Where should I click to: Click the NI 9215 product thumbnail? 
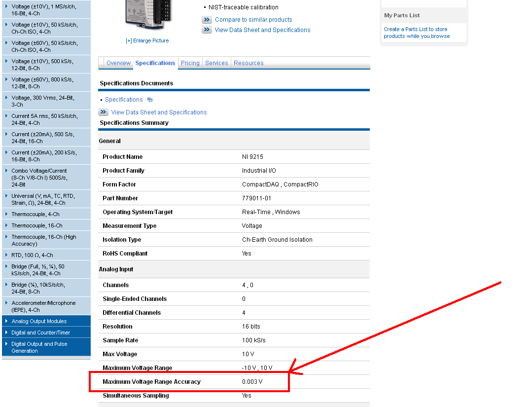[148, 15]
